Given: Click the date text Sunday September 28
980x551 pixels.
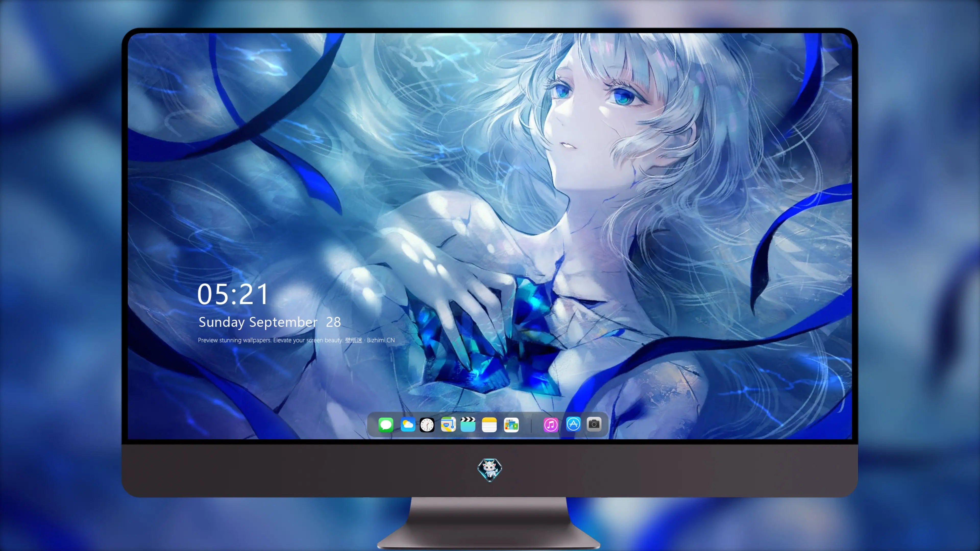Looking at the screenshot, I should 270,322.
